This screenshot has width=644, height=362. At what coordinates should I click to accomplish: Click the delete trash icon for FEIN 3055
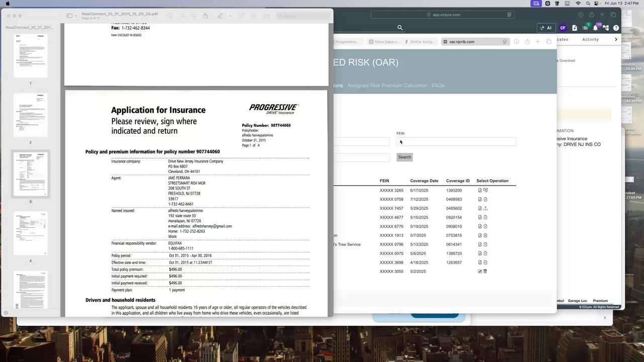coord(486,271)
